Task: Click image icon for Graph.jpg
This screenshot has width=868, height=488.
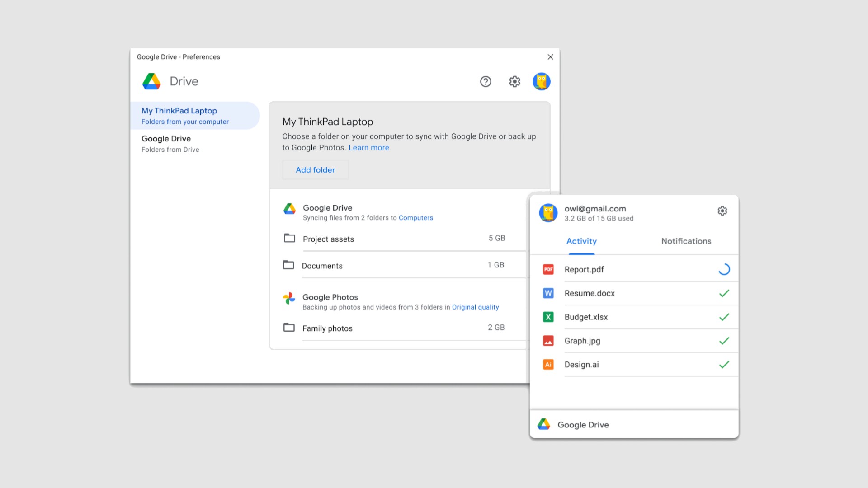Action: (548, 341)
